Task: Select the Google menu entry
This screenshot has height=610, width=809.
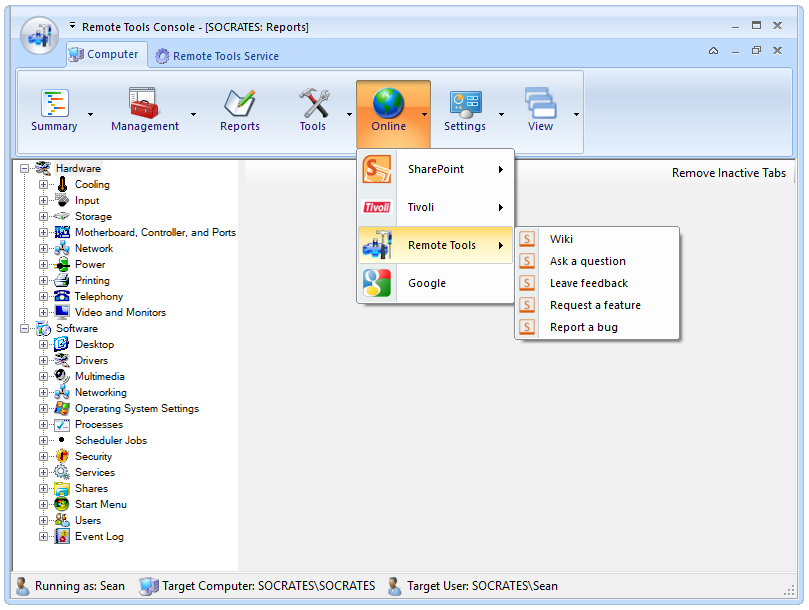Action: pyautogui.click(x=435, y=283)
